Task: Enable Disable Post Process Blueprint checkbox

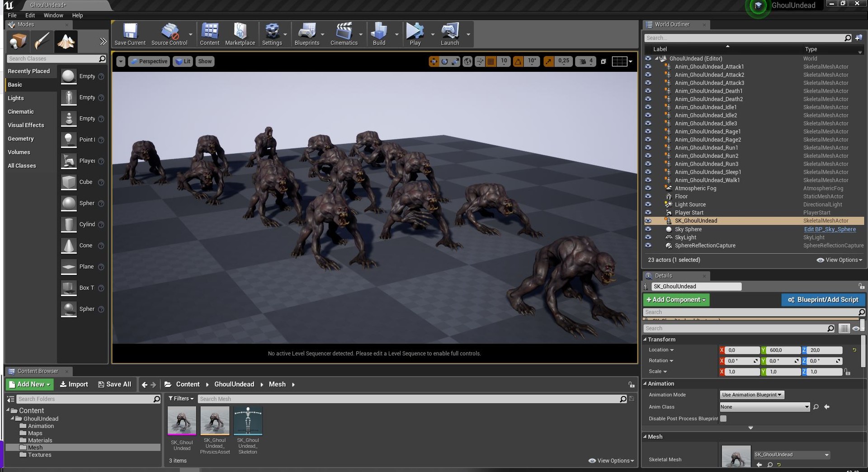Action: [723, 419]
